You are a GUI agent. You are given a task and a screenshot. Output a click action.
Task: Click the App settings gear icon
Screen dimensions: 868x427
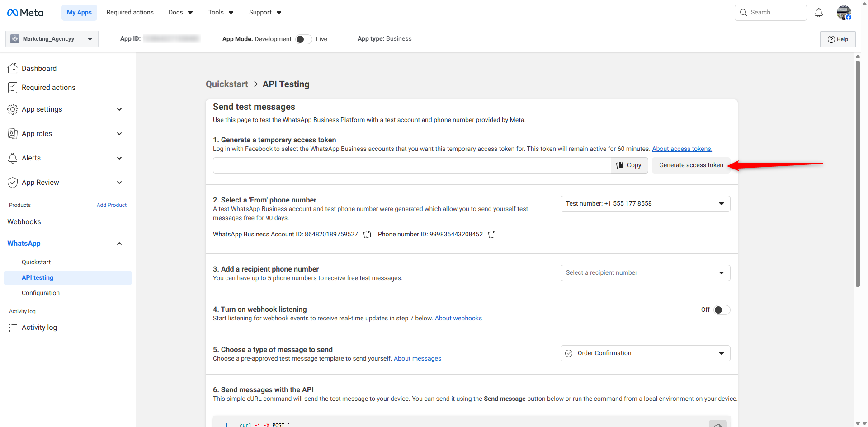[13, 109]
